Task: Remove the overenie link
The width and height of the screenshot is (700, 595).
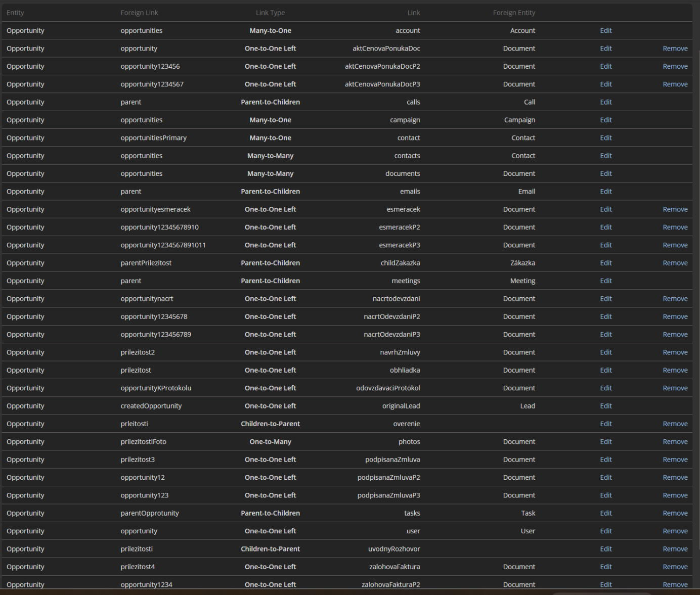Action: coord(675,424)
